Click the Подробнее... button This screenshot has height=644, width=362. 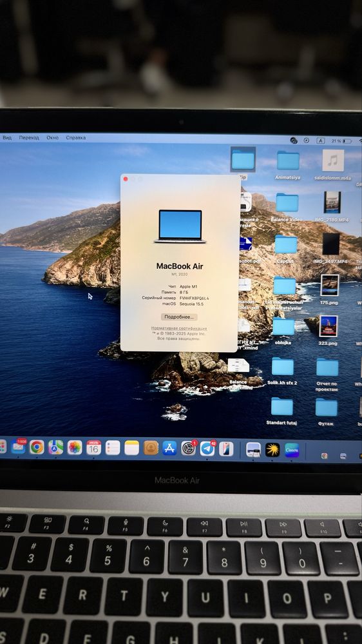pos(179,317)
